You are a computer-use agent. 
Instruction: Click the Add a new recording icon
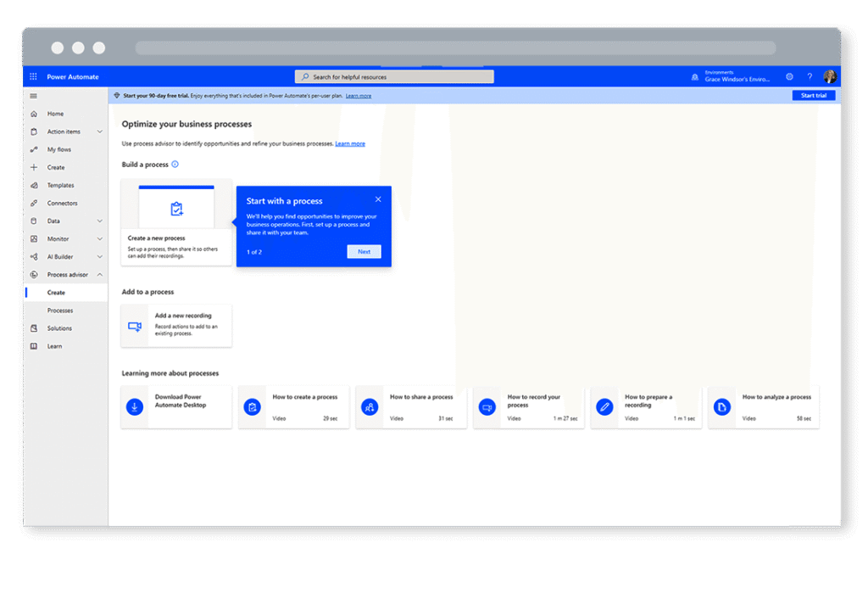134,326
